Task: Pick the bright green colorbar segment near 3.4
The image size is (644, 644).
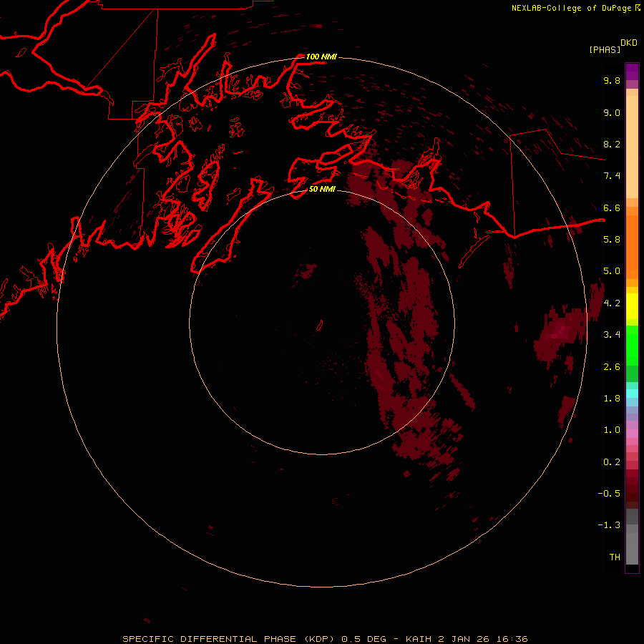Action: 632,345
